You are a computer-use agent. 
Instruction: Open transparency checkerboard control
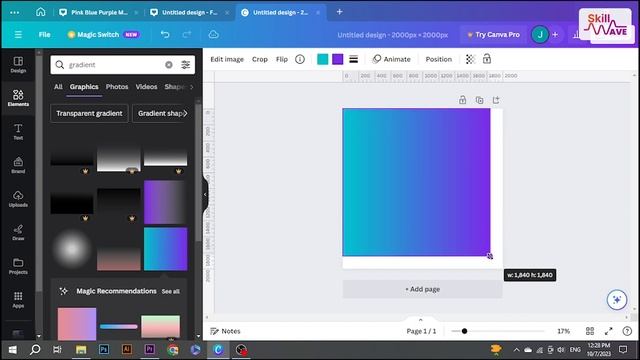point(470,59)
